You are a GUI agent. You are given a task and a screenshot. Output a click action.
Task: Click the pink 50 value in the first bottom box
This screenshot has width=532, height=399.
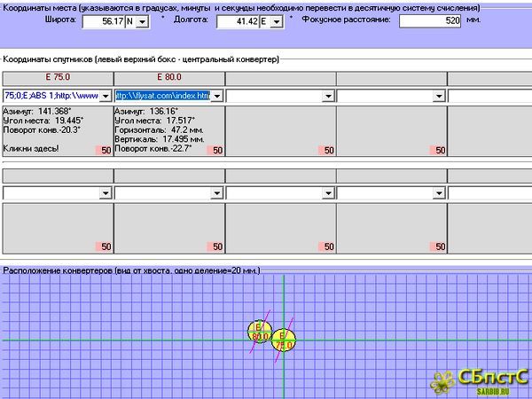tap(104, 246)
